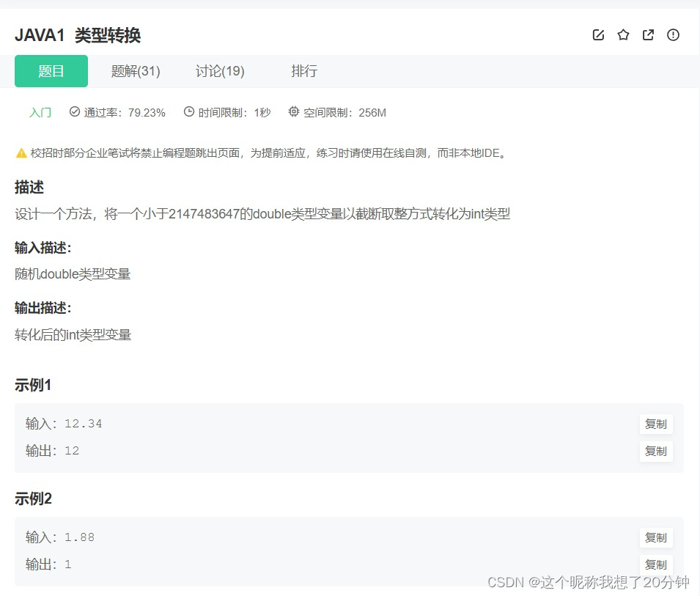
Task: Copy the example 1 input 12.34
Action: point(656,424)
